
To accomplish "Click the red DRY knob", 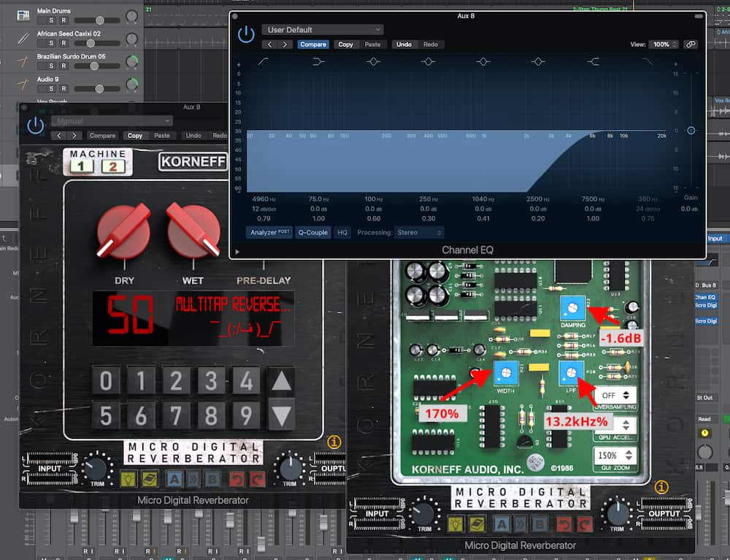I will point(124,231).
